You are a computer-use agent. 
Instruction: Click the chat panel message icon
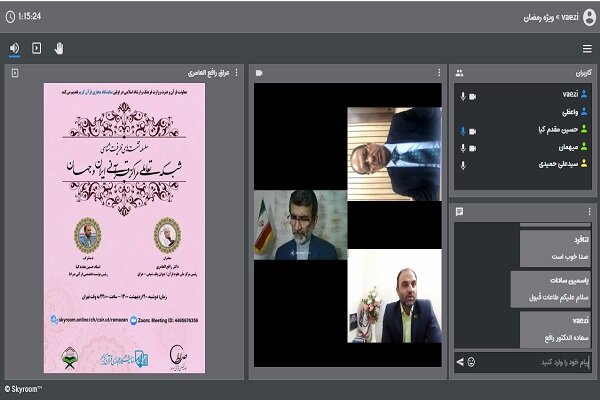[459, 211]
